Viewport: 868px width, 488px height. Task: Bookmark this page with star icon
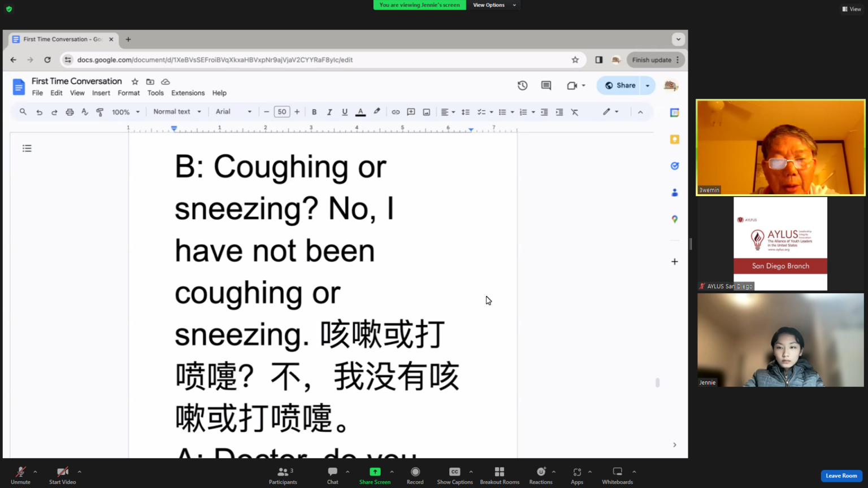(575, 60)
